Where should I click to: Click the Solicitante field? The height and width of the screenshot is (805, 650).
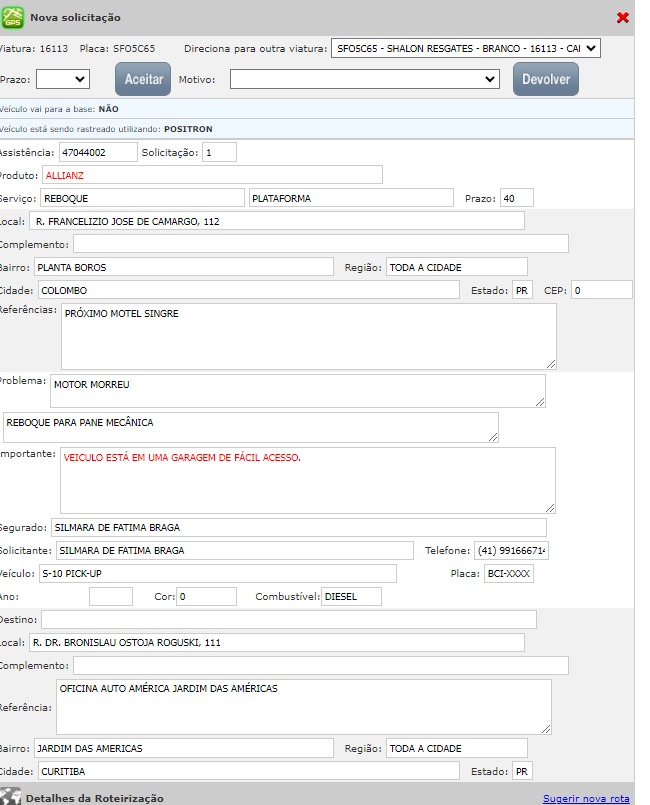235,550
